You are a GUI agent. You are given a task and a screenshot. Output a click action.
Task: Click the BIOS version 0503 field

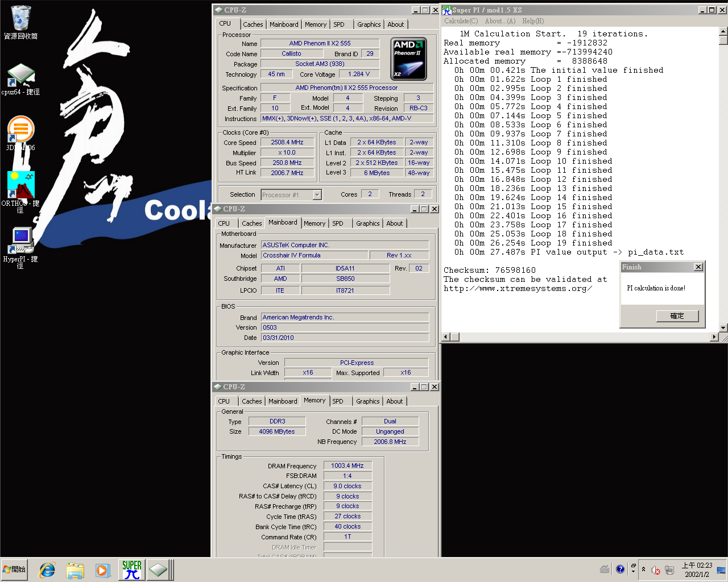click(345, 327)
